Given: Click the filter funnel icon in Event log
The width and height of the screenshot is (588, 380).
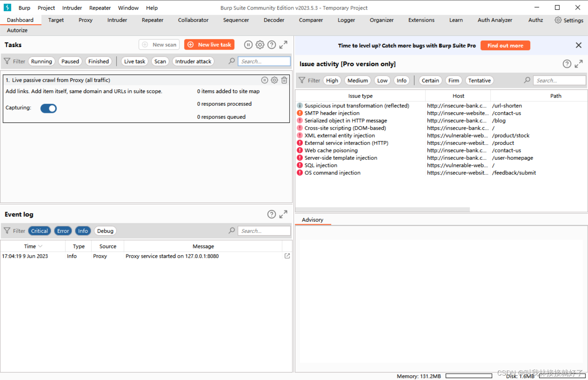Looking at the screenshot, I should tap(7, 231).
